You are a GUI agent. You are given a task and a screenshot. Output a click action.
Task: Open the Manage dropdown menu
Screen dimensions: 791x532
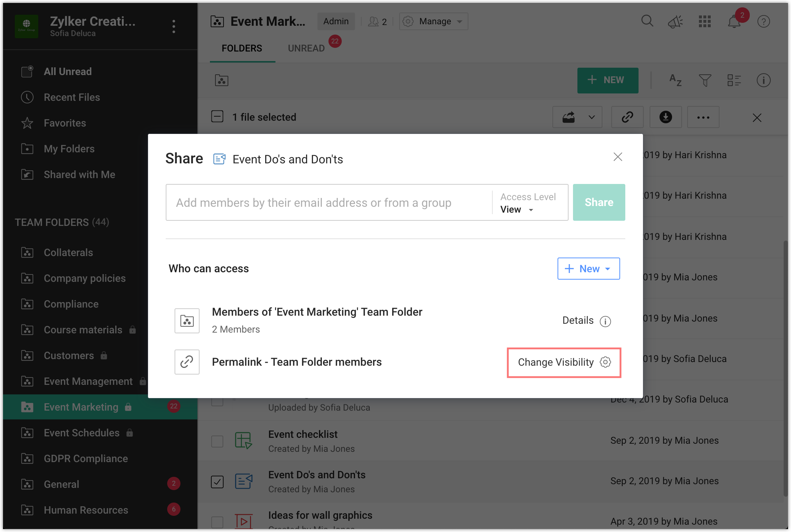(x=434, y=21)
